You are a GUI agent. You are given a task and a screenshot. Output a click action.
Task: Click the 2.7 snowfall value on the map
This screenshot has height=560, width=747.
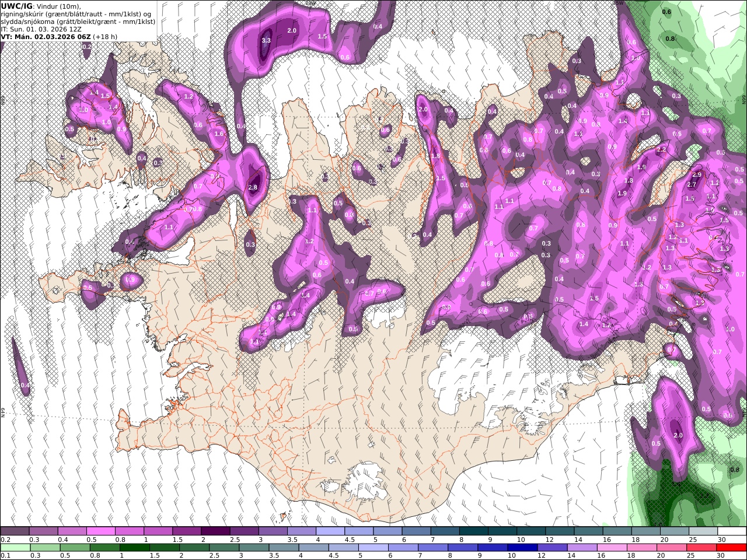[x=692, y=184]
